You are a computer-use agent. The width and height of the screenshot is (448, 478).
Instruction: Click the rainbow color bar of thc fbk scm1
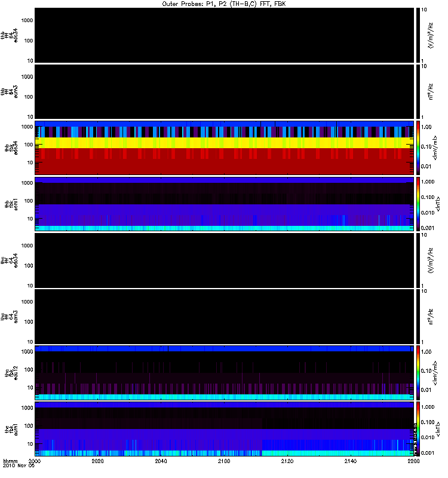point(418,429)
